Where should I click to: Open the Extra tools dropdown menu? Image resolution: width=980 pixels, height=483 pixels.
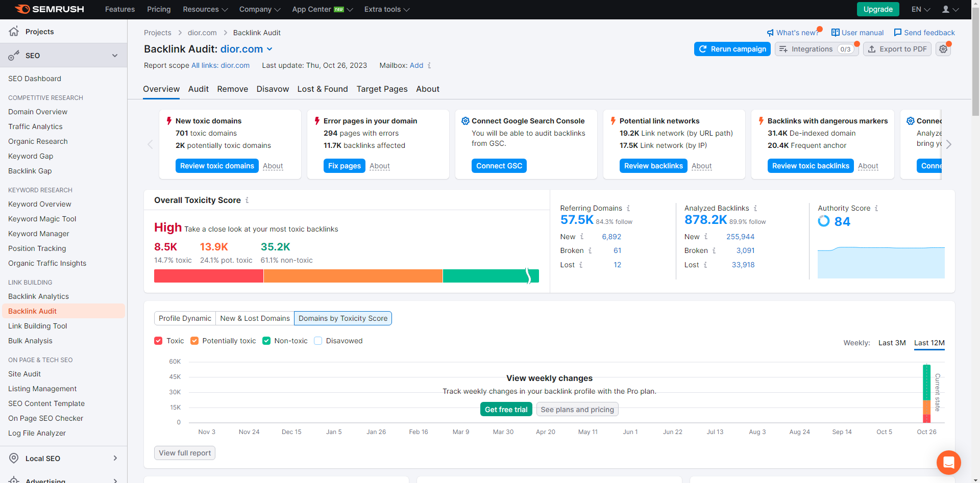(x=387, y=9)
